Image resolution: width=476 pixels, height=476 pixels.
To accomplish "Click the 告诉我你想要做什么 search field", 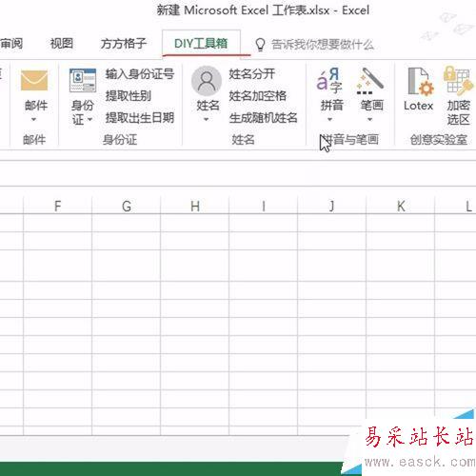I will (x=323, y=45).
